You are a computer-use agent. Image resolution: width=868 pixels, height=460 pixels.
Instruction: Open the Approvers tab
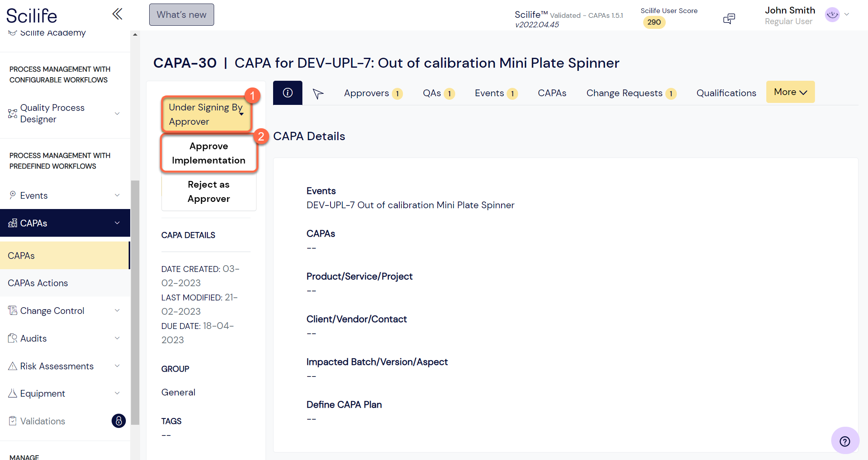[373, 93]
